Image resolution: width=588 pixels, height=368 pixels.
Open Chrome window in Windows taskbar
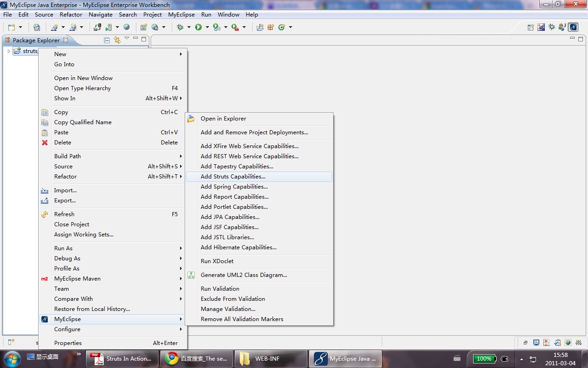point(196,359)
